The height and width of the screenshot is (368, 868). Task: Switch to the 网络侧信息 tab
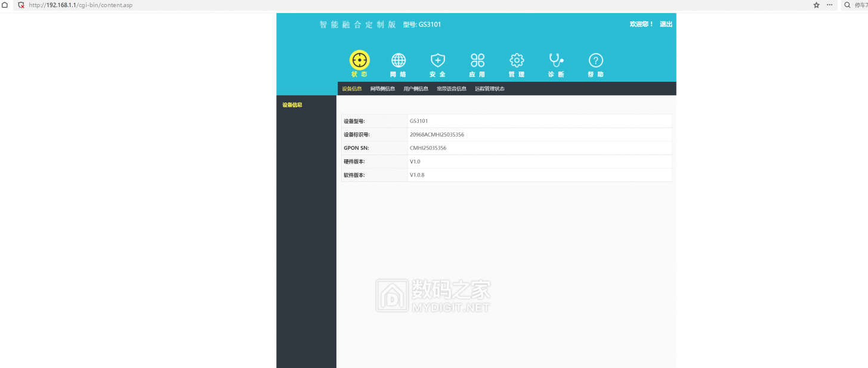(382, 89)
